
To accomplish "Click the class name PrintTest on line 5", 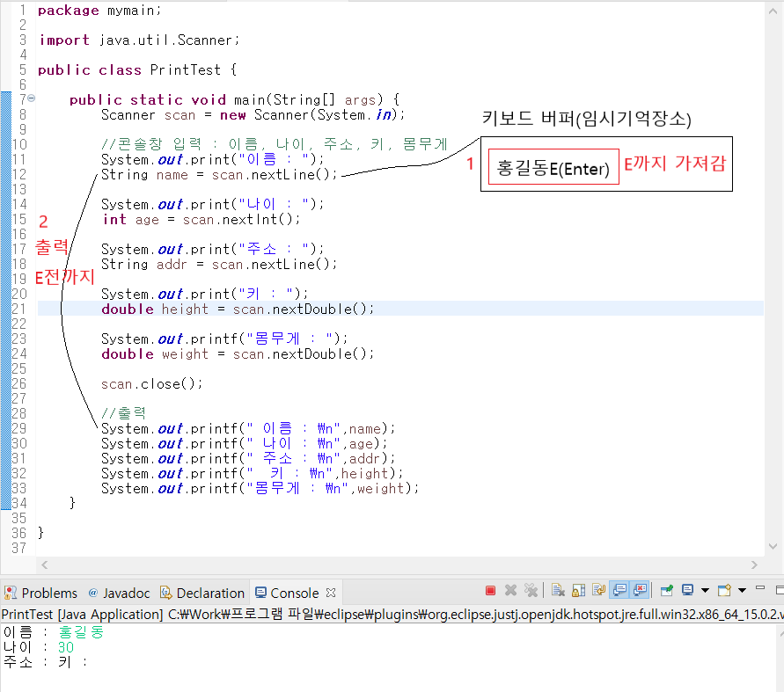I will pos(186,70).
